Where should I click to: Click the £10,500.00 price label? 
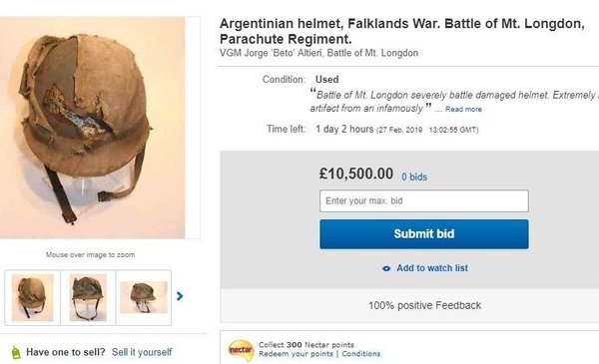click(356, 174)
